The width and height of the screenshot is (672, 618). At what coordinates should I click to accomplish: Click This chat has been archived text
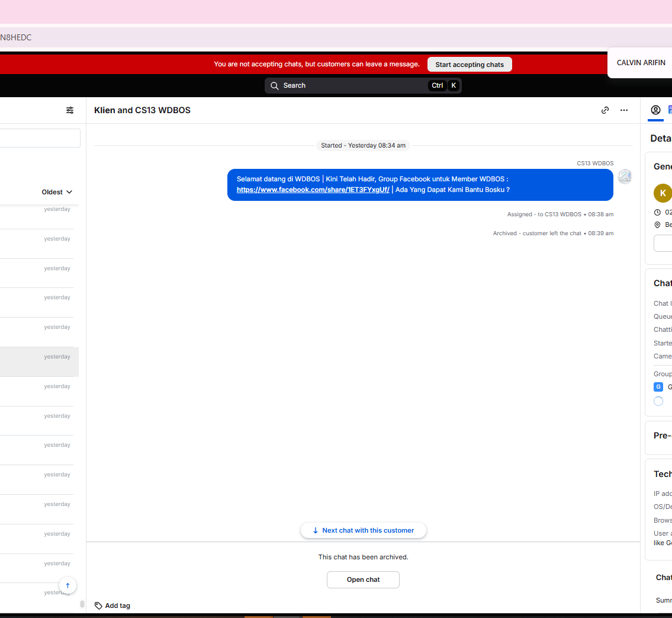pyautogui.click(x=363, y=557)
